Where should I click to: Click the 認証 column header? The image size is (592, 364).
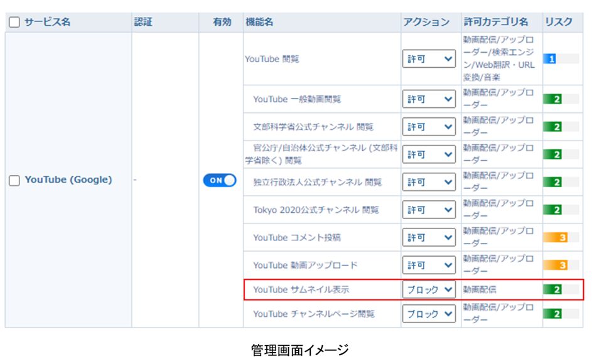pos(143,22)
